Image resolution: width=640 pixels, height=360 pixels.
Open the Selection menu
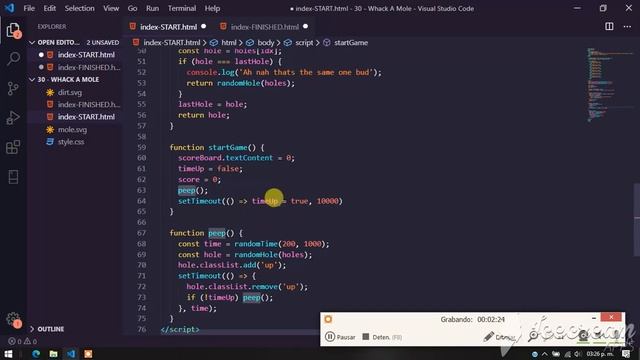point(79,8)
